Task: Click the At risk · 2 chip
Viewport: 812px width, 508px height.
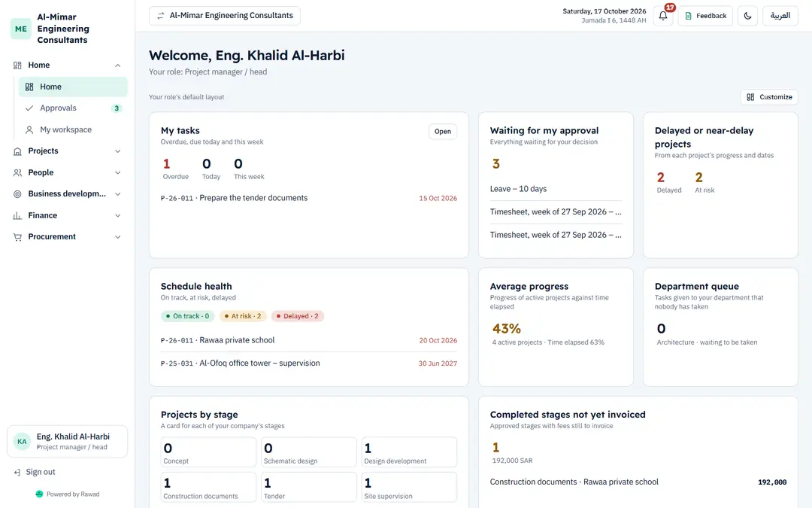Action: pos(242,315)
